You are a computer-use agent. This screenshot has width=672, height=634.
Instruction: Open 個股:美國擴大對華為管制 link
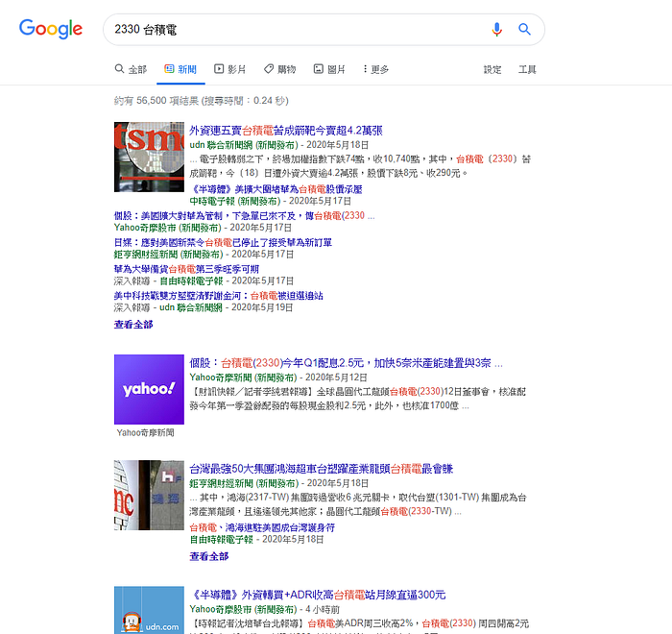(x=244, y=216)
